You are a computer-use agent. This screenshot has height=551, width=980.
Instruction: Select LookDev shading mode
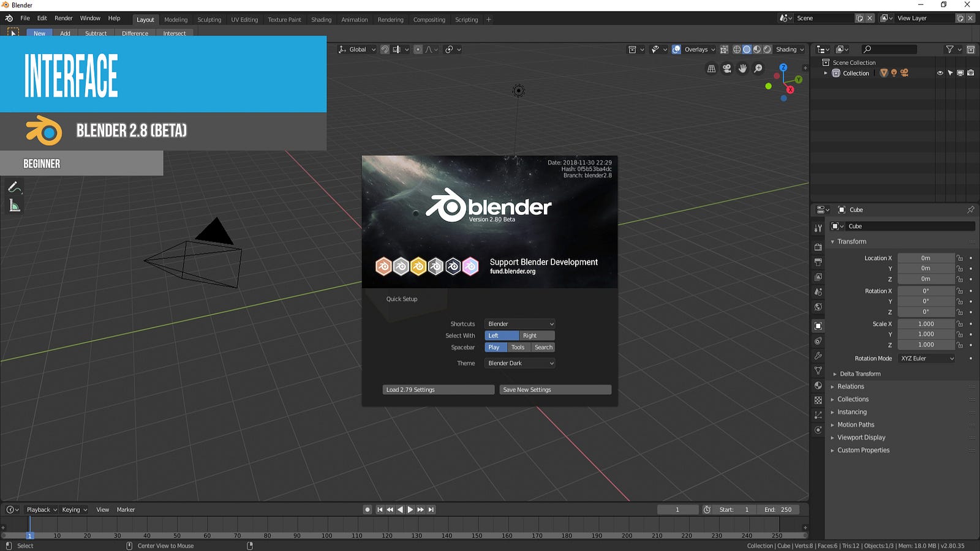[757, 50]
